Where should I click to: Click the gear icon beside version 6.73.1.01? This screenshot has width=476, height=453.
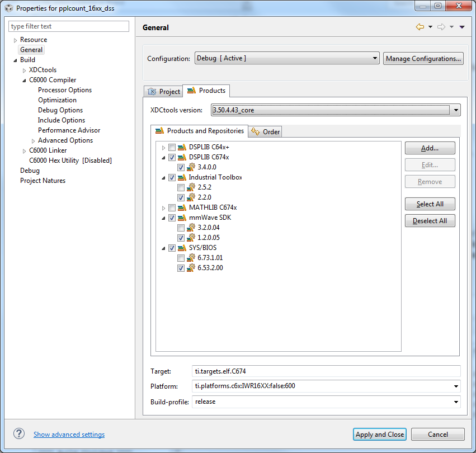click(191, 258)
